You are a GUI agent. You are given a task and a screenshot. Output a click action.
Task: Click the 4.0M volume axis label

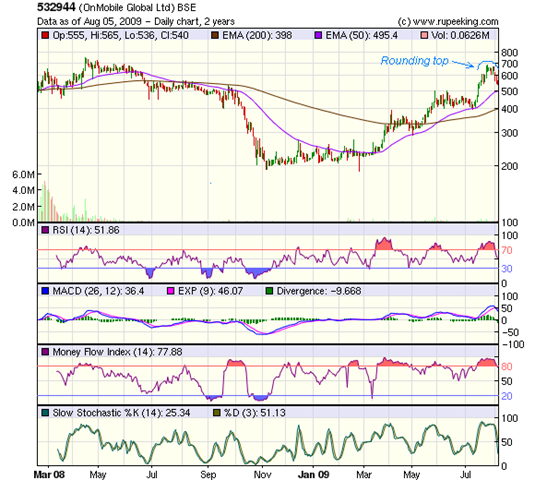coord(23,190)
